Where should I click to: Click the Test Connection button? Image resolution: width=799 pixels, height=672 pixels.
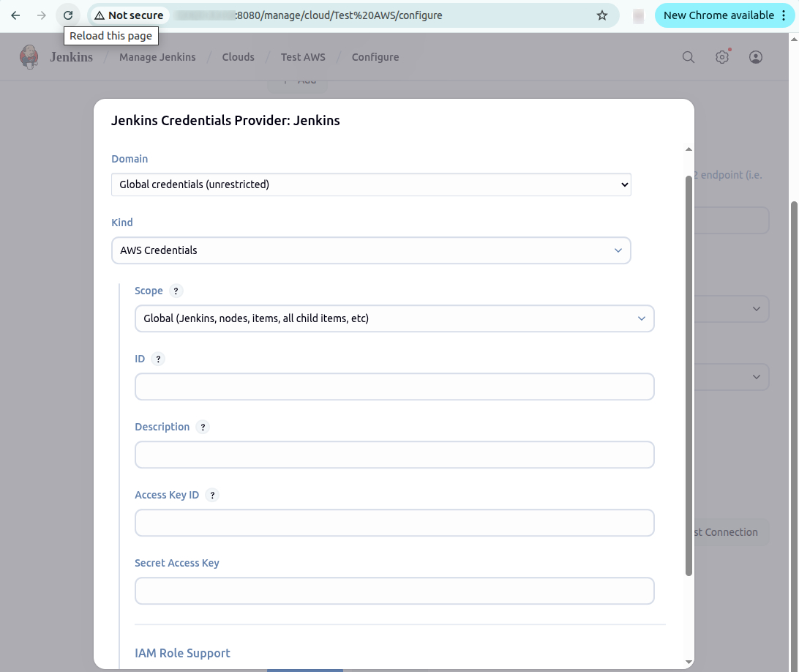(724, 532)
